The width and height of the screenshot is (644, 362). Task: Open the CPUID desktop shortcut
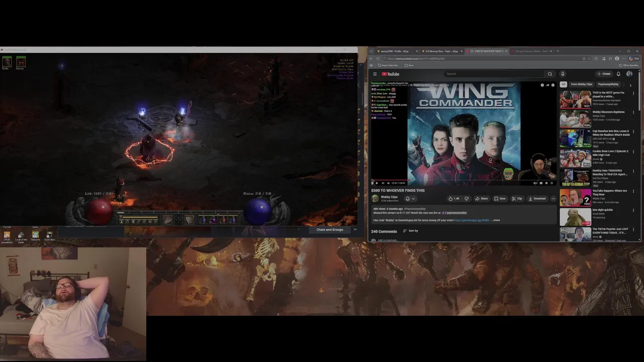click(7, 236)
